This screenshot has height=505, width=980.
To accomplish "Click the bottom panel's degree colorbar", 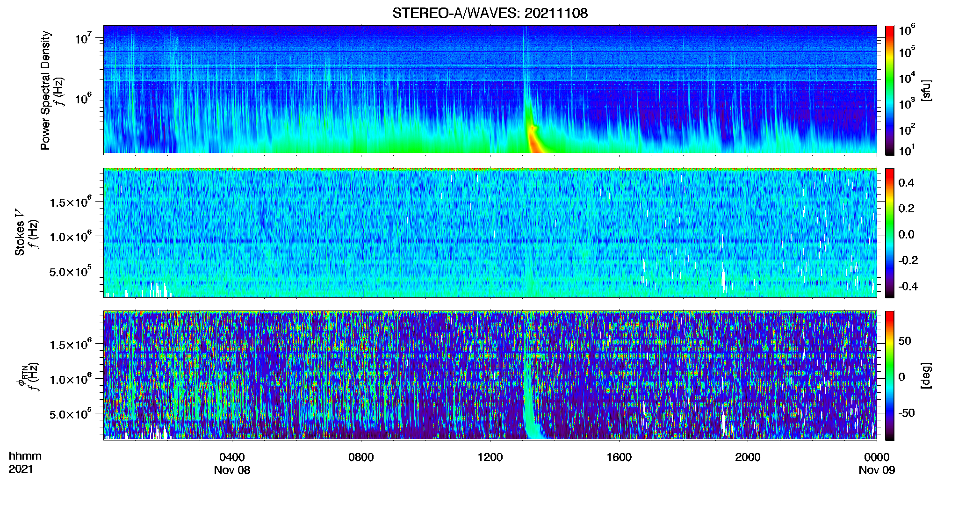I will 890,375.
